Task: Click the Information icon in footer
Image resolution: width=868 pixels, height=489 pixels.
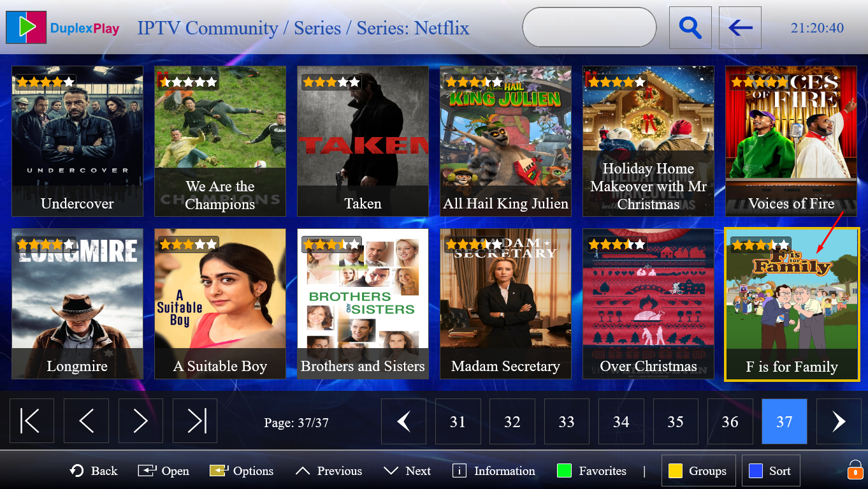Action: [x=459, y=471]
